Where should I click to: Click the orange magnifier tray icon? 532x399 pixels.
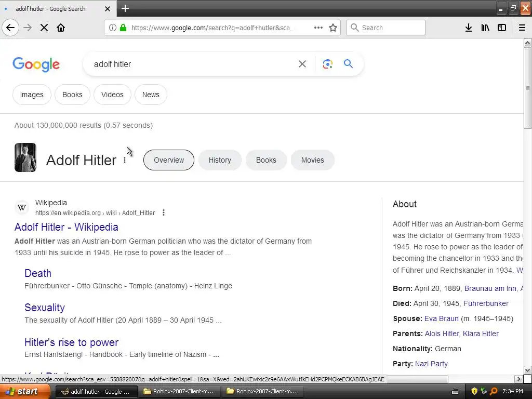coord(494,391)
